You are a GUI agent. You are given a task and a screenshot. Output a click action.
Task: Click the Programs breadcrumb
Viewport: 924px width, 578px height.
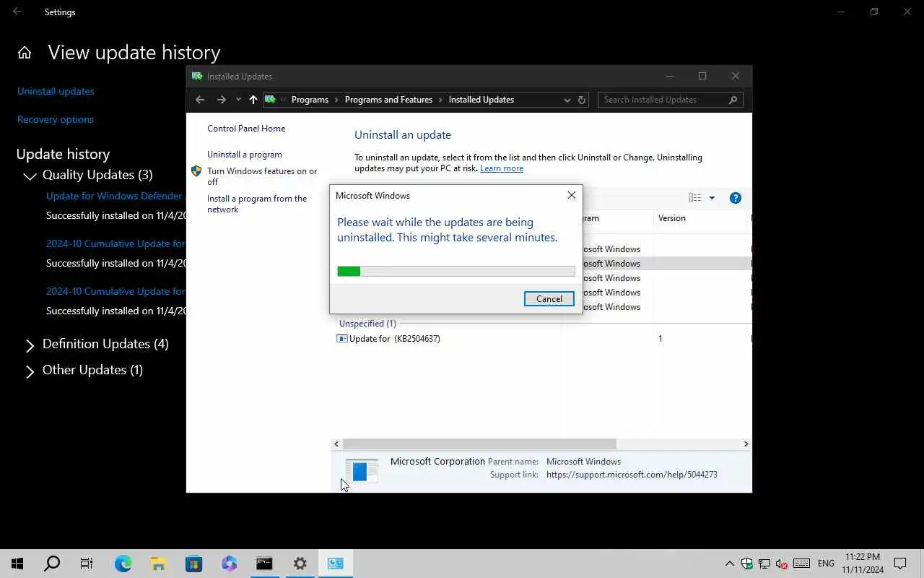point(310,100)
